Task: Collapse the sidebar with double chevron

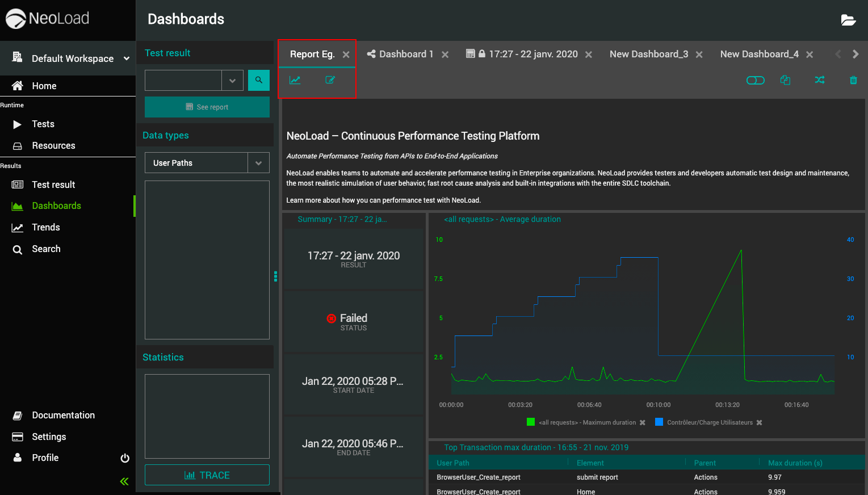Action: point(124,481)
